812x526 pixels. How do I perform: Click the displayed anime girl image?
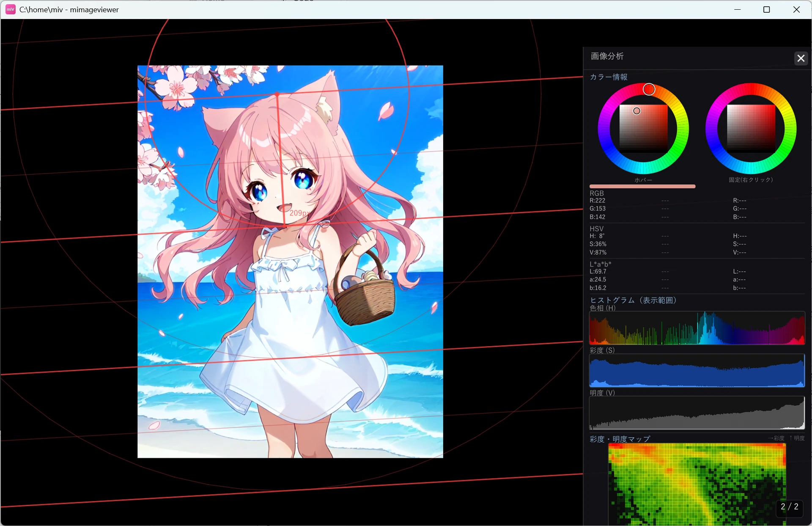[x=290, y=262]
